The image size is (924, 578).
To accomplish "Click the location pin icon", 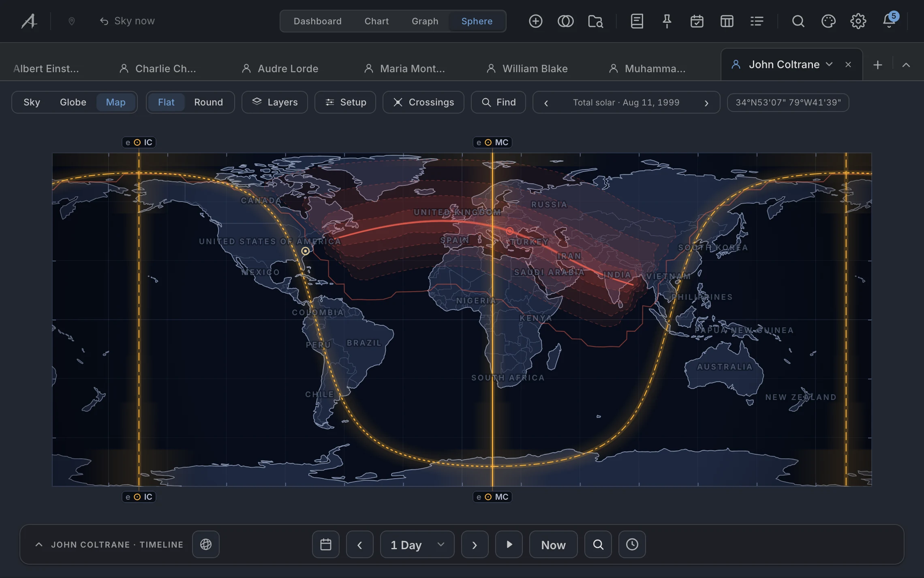I will click(x=72, y=21).
